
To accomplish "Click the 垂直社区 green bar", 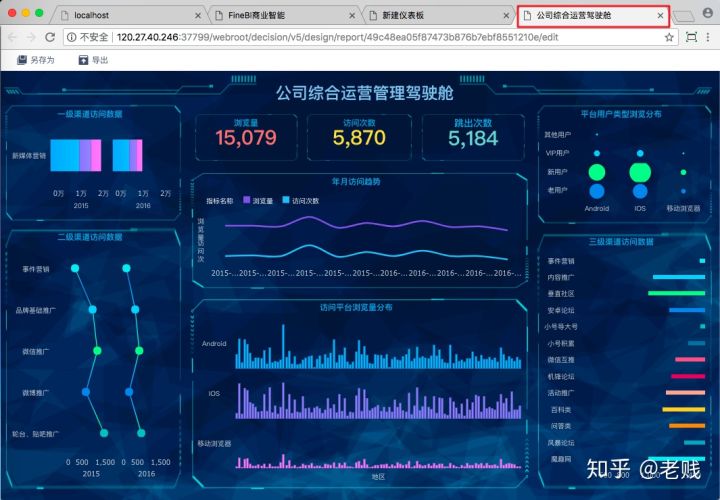I will point(676,293).
